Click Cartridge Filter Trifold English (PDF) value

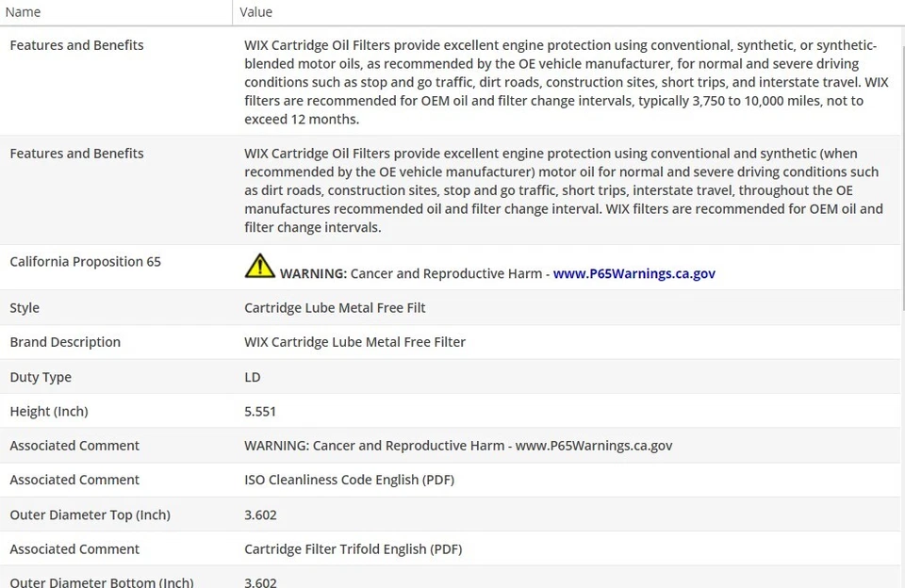pyautogui.click(x=354, y=549)
